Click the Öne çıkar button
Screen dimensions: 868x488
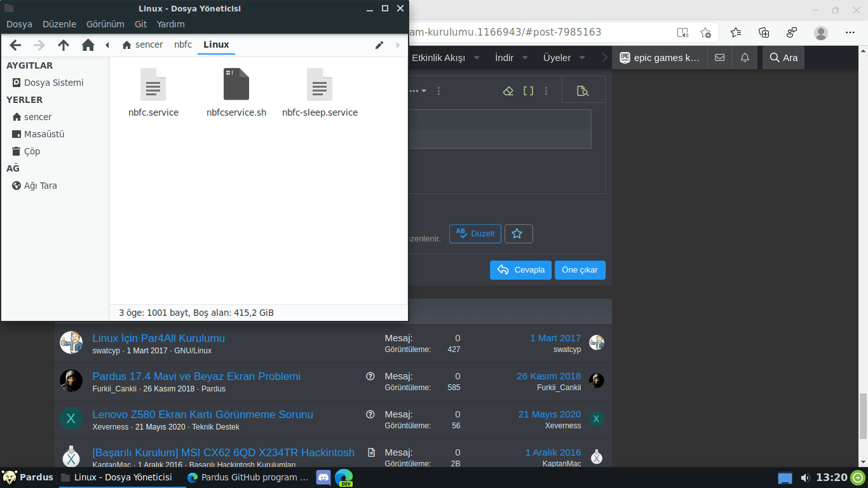pyautogui.click(x=580, y=270)
